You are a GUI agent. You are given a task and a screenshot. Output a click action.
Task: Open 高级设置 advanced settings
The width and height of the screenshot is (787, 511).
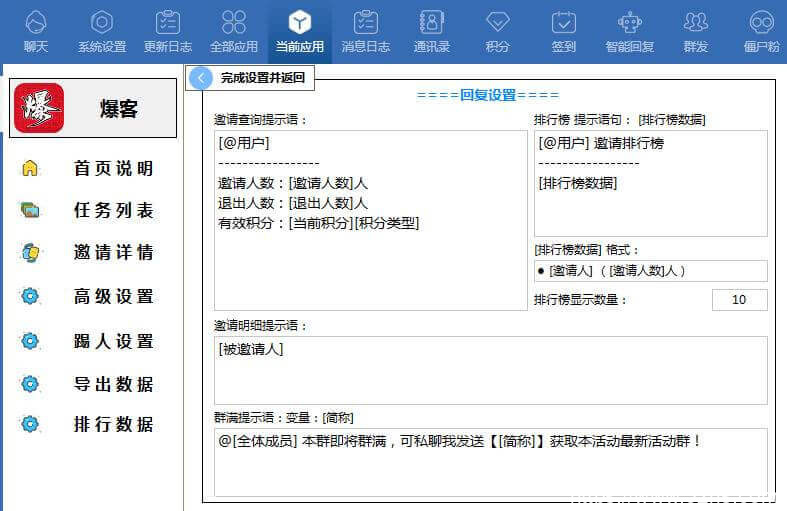click(112, 296)
